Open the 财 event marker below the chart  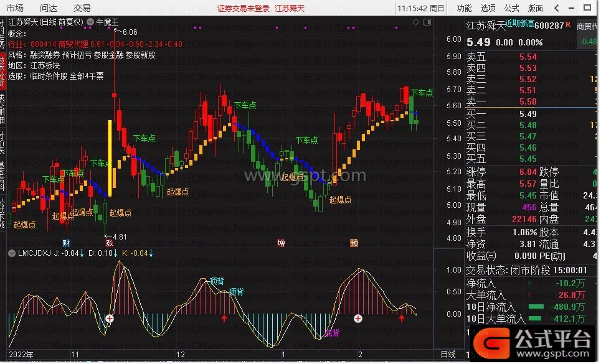click(x=66, y=243)
